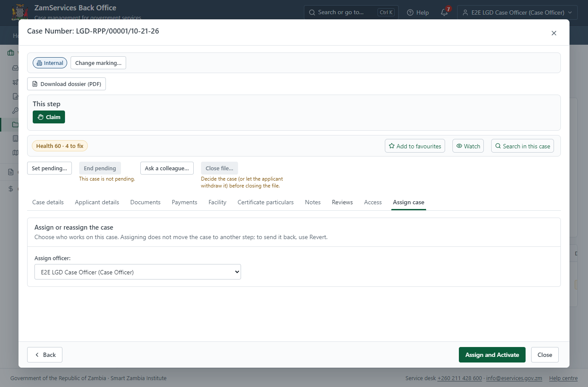
Task: Click the Health 60 · 4 to fix badge
Action: pos(60,146)
